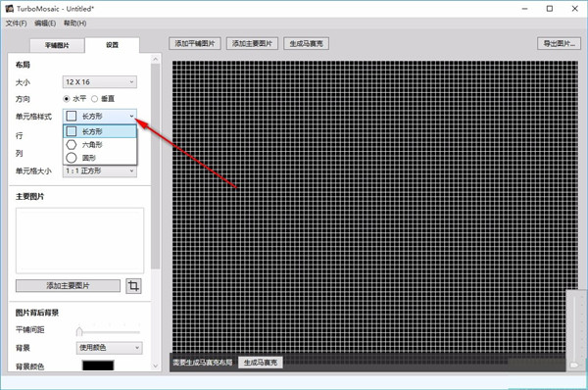The height and width of the screenshot is (390, 588).
Task: Select the circle 圆形 cell style icon
Action: click(x=72, y=158)
